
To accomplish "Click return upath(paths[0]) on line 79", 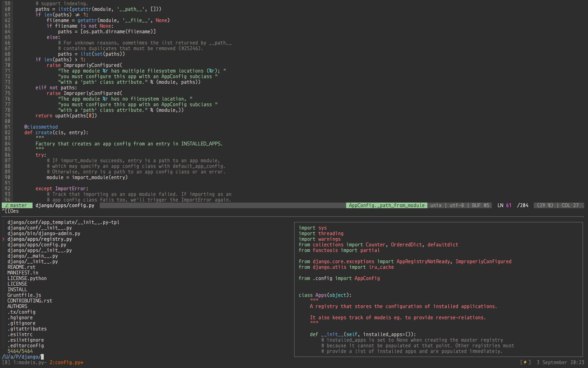I will (x=66, y=116).
